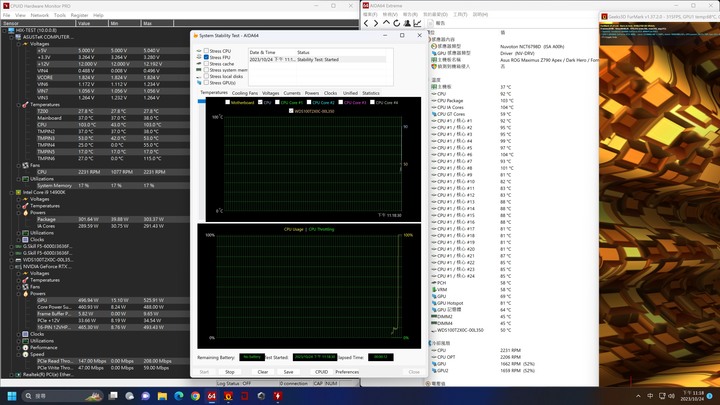
Task: Launch Google Chrome from the taskbar
Action: point(195,396)
